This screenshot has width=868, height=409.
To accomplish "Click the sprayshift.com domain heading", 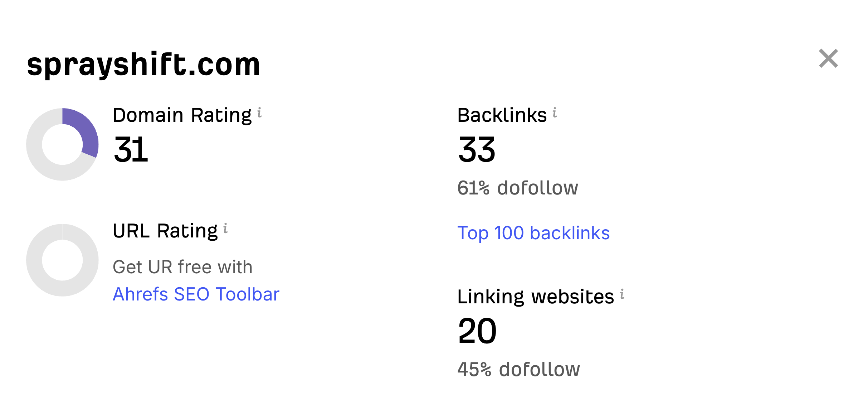I will click(143, 65).
